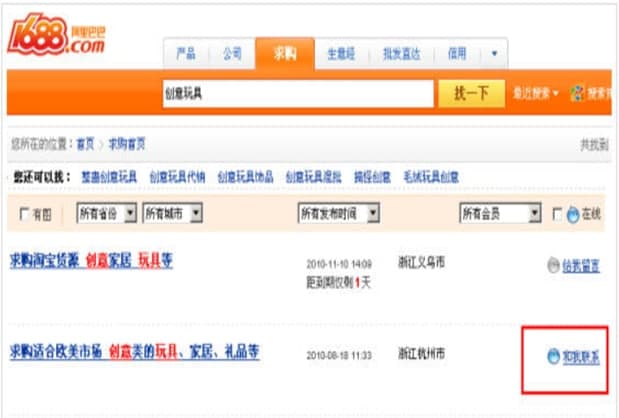Open the 毛绒玩具创意 suggestion link
Viewport: 619px width, 418px height.
[x=431, y=177]
